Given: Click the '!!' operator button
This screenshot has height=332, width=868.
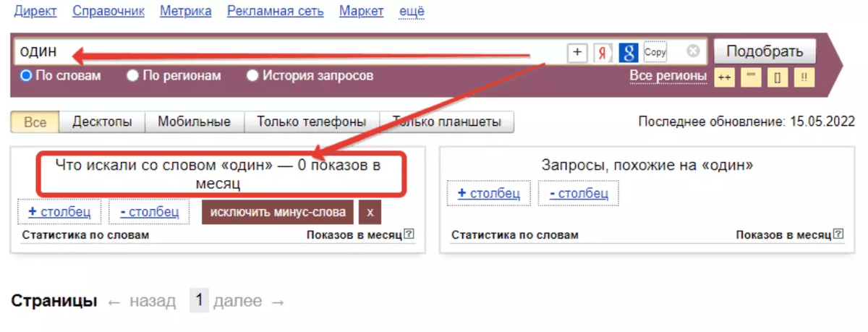Looking at the screenshot, I should [804, 77].
